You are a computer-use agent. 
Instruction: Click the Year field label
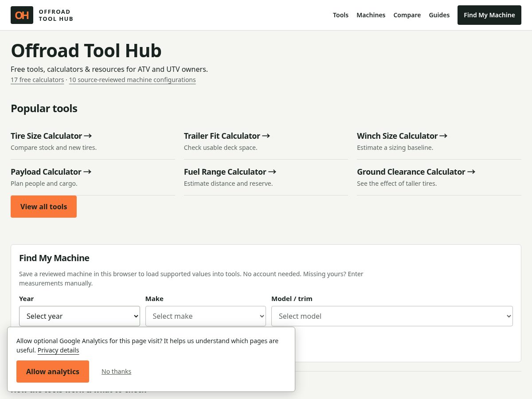click(26, 299)
